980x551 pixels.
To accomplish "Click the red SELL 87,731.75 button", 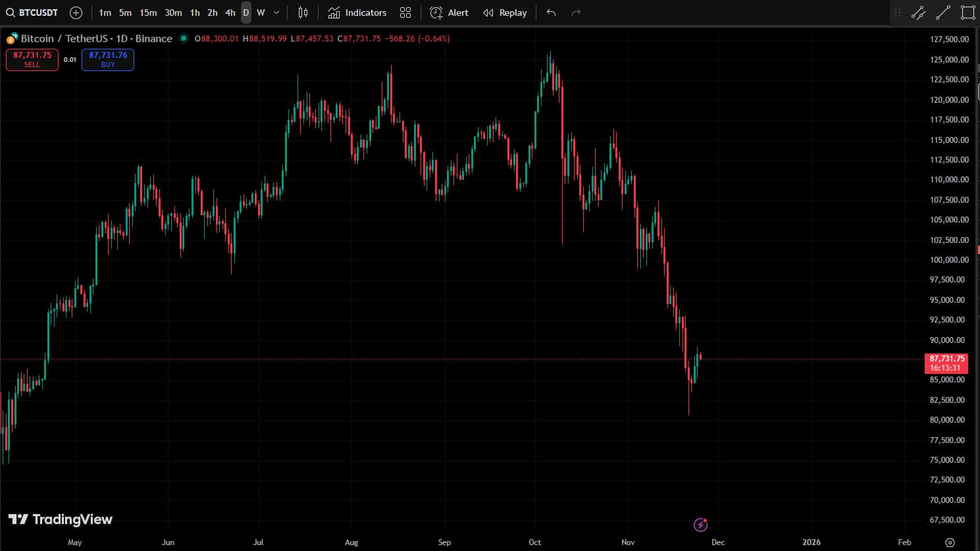I will (32, 59).
